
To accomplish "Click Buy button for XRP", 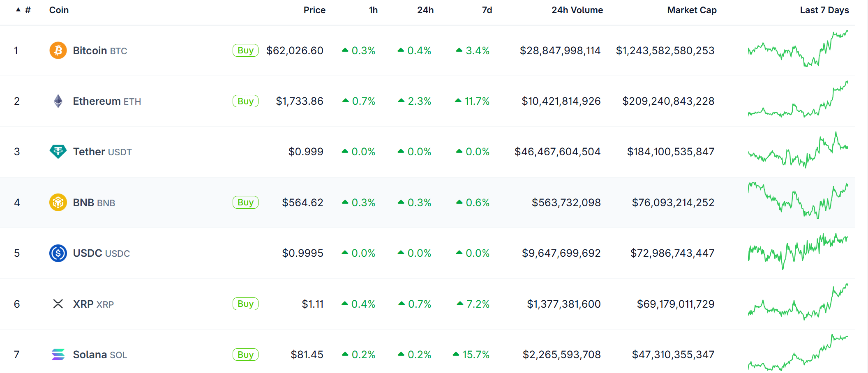I will [x=245, y=304].
